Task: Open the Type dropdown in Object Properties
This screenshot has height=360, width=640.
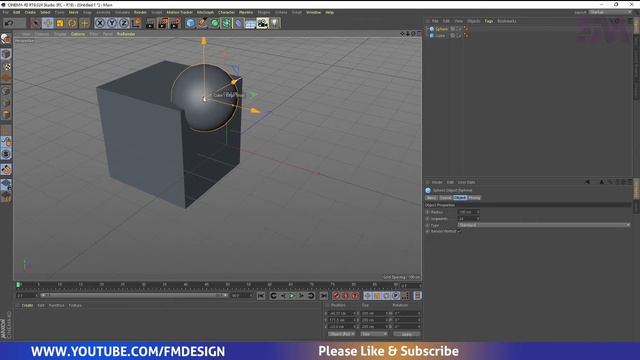Action: click(x=544, y=225)
